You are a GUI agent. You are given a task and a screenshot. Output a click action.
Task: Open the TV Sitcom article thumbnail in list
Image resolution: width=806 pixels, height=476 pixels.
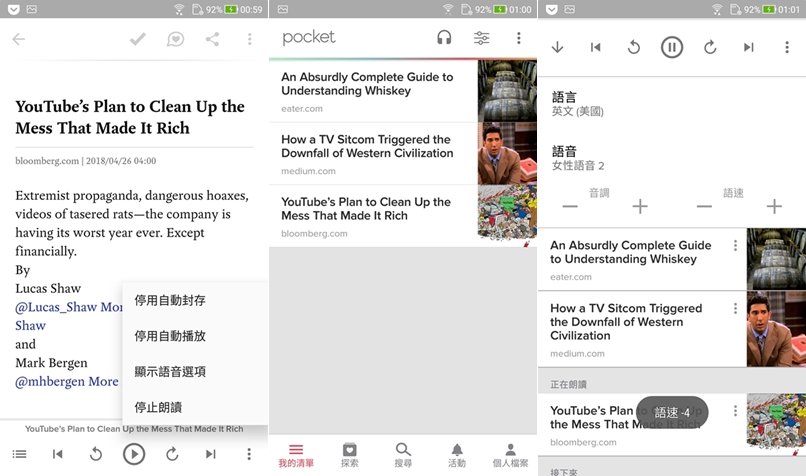point(507,153)
